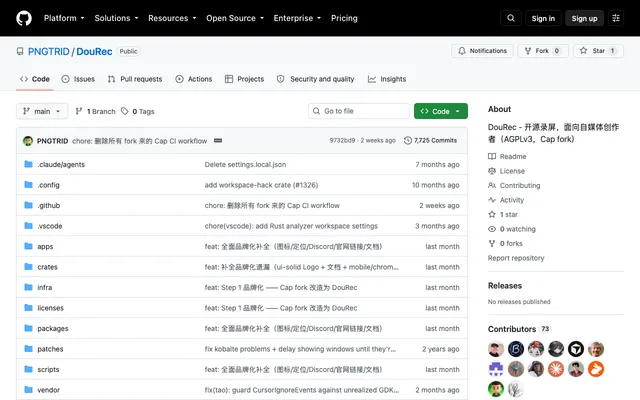Open the 7,725 Commits history link
The image size is (640, 400).
(x=430, y=140)
